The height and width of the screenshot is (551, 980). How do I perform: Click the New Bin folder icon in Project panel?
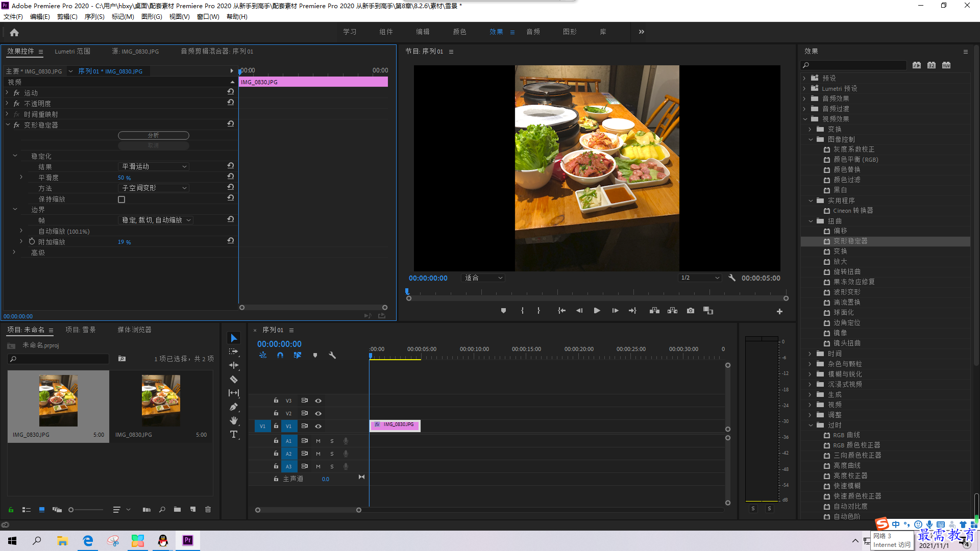click(x=177, y=509)
